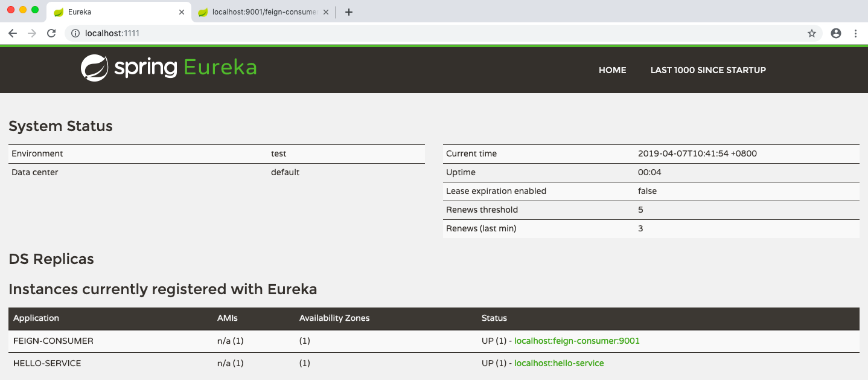Click n/a (1) in HELLO-SERVICE row
This screenshot has width=868, height=380.
pyautogui.click(x=231, y=363)
